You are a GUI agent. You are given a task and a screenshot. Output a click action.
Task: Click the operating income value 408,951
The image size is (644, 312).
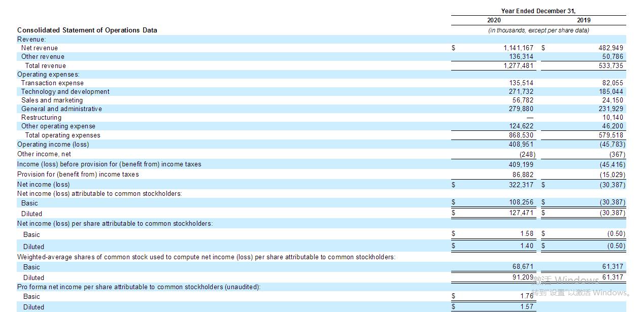521,145
